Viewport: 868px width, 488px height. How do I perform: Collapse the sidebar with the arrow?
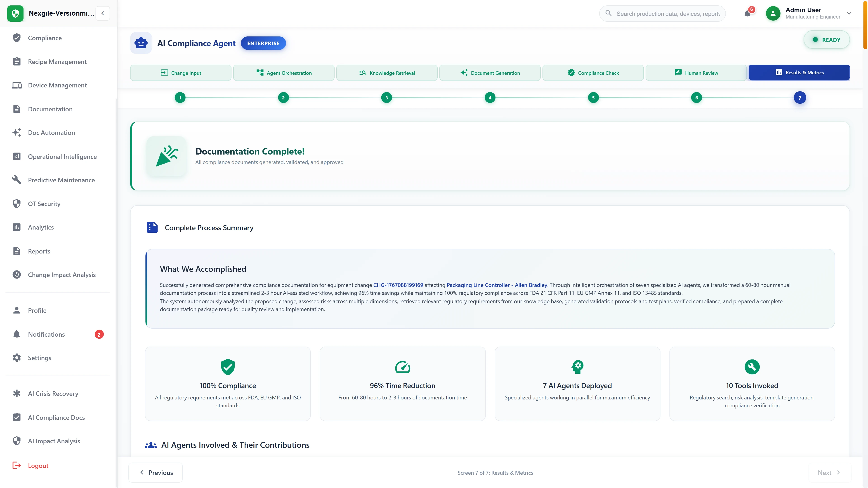coord(102,13)
